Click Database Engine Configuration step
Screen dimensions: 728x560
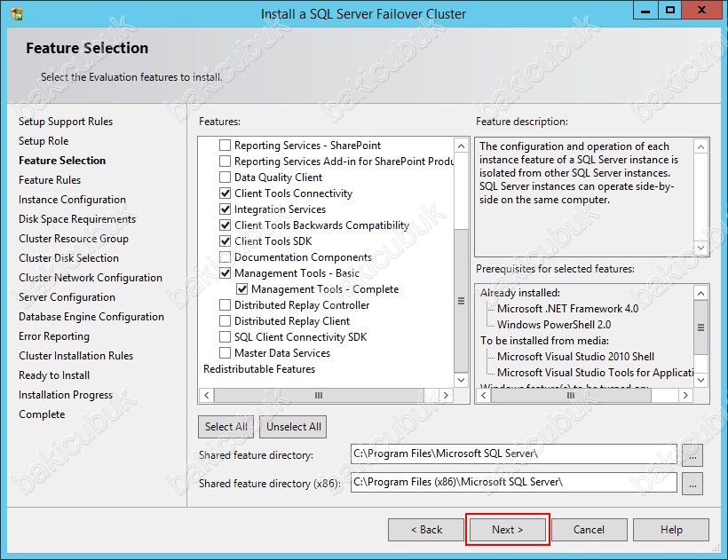pos(91,317)
